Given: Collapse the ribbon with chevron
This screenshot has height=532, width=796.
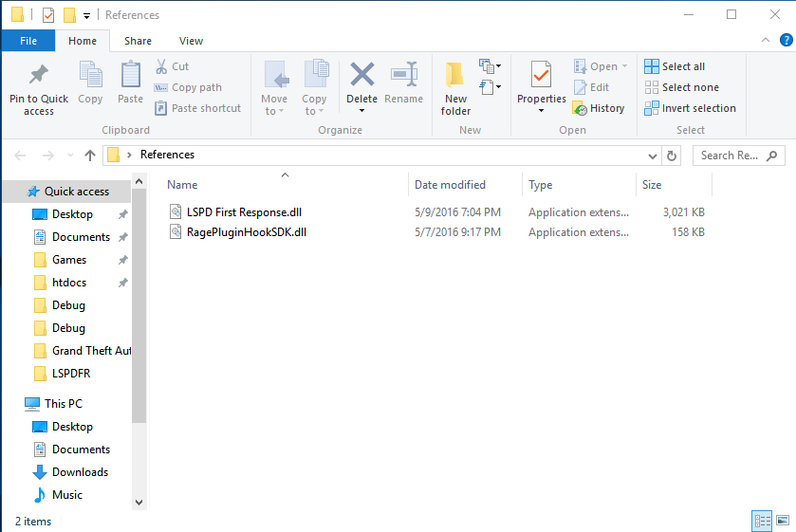Looking at the screenshot, I should pyautogui.click(x=766, y=40).
